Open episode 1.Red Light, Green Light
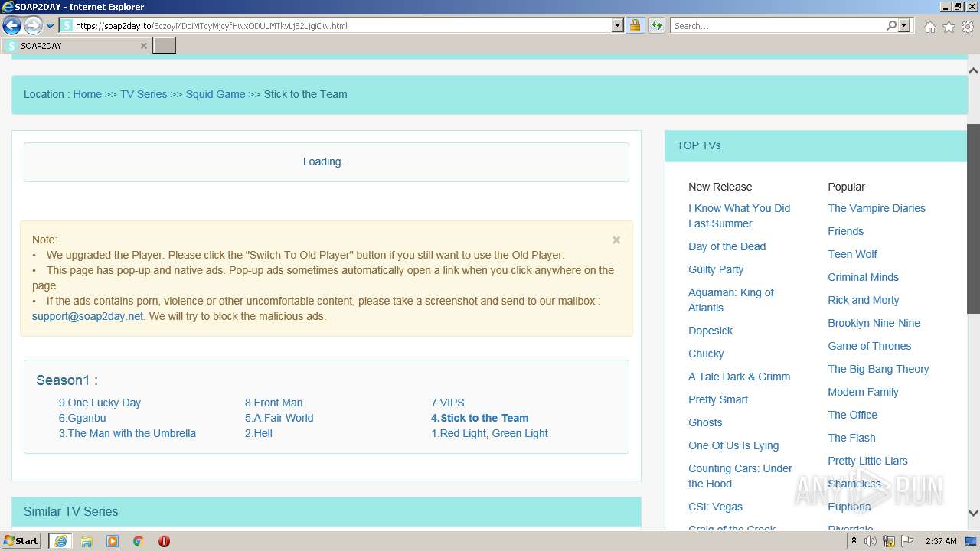The height and width of the screenshot is (551, 980). [489, 433]
